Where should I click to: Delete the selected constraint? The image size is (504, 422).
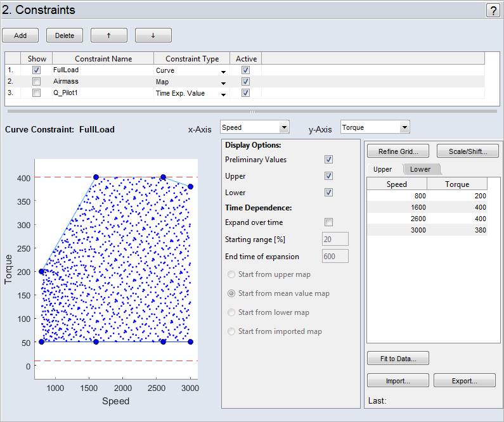click(x=64, y=35)
